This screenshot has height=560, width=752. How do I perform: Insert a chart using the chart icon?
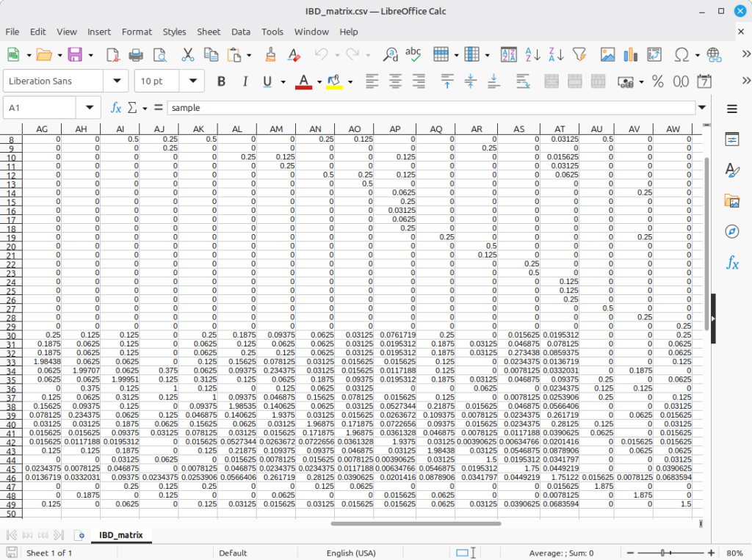coord(630,55)
